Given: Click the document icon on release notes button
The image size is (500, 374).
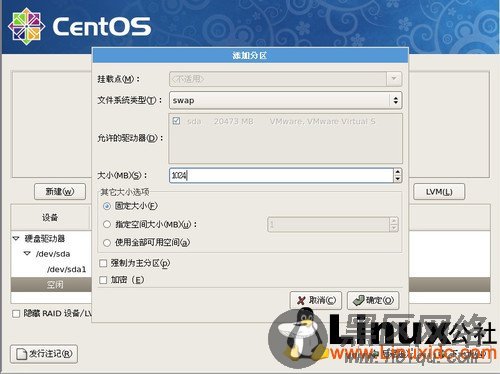Looking at the screenshot, I should pyautogui.click(x=22, y=354).
